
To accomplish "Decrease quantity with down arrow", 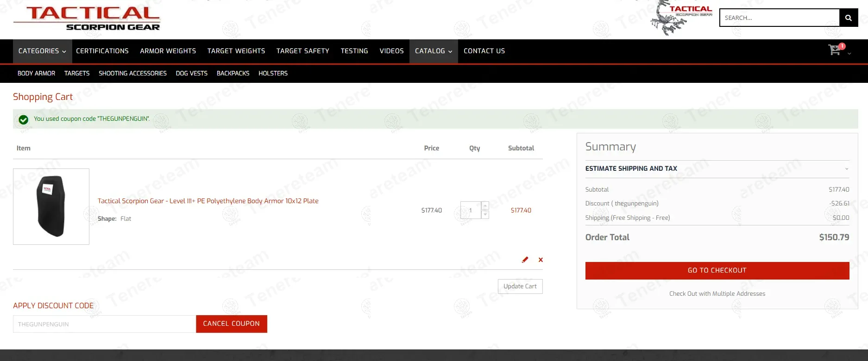I will pos(485,214).
